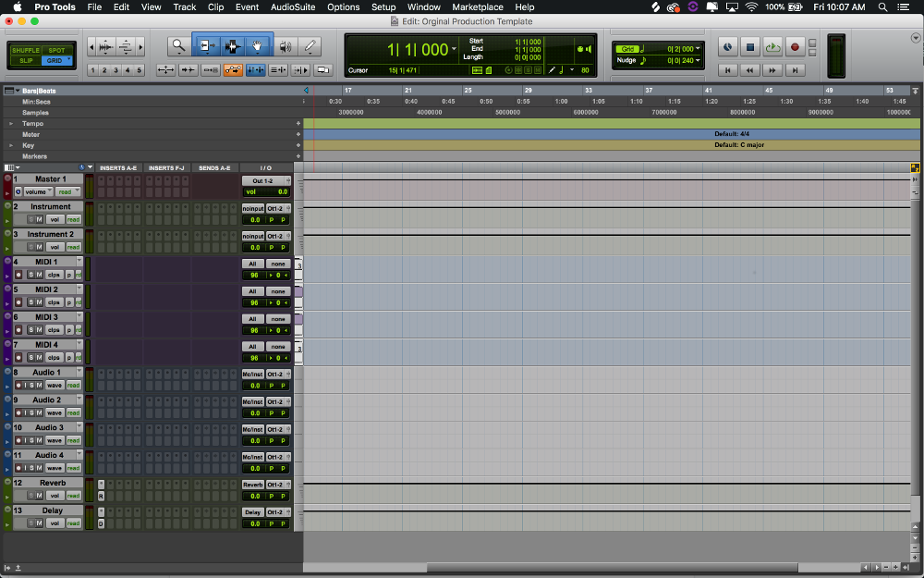Open the AudioSuite menu
The image size is (924, 578).
point(293,7)
